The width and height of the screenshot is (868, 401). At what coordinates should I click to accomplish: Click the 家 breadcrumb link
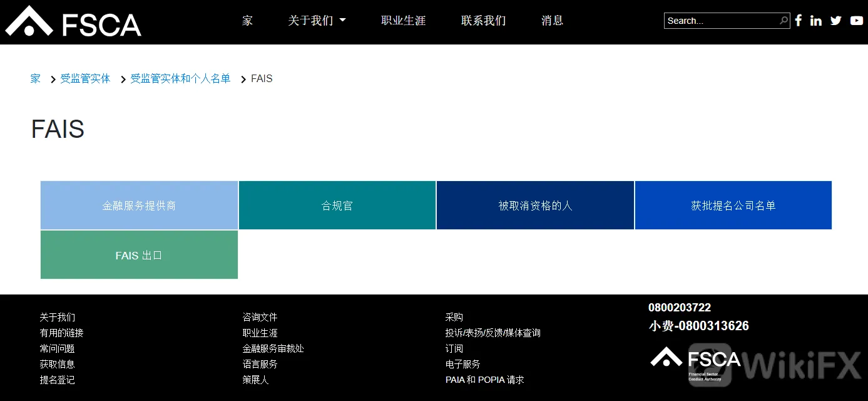[x=36, y=79]
